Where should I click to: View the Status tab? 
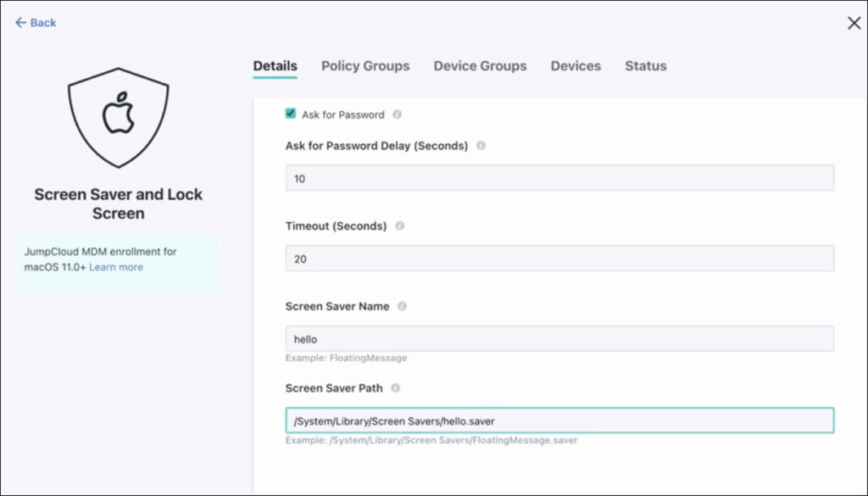click(x=645, y=66)
